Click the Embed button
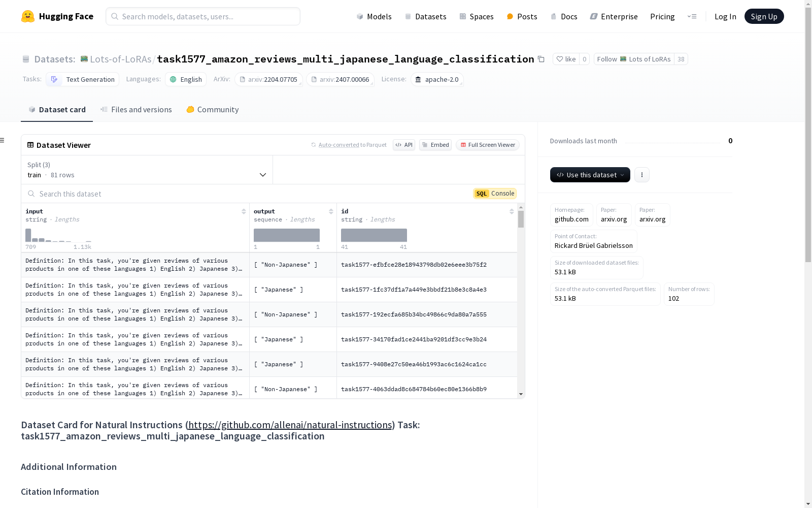The image size is (812, 508). coord(435,145)
